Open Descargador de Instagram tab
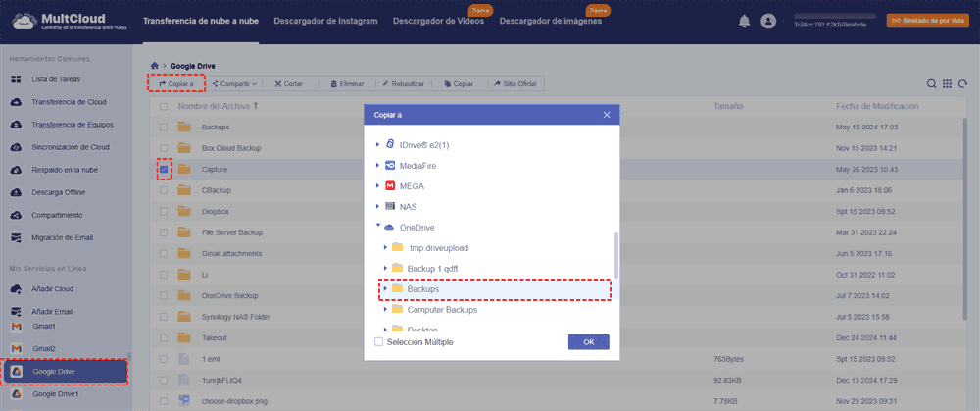 click(x=325, y=22)
